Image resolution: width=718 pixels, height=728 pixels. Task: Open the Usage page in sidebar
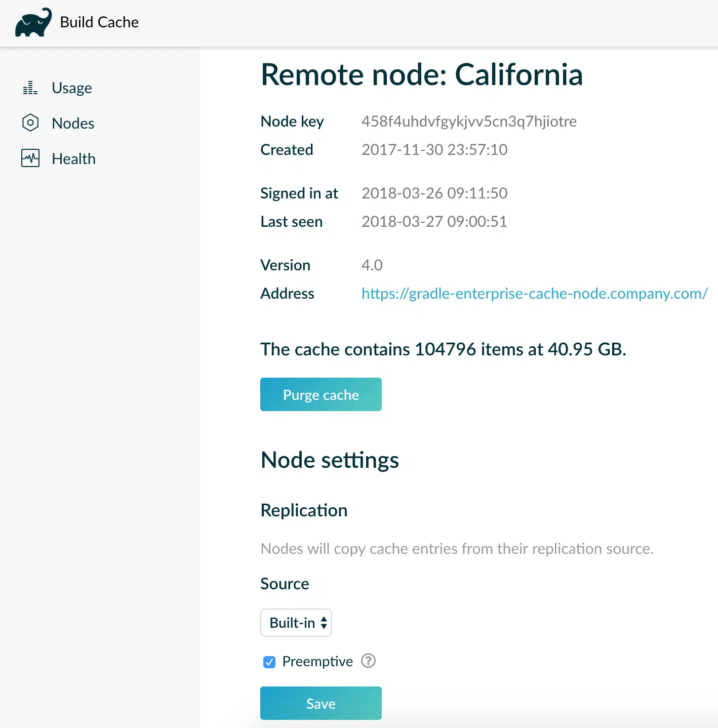72,88
